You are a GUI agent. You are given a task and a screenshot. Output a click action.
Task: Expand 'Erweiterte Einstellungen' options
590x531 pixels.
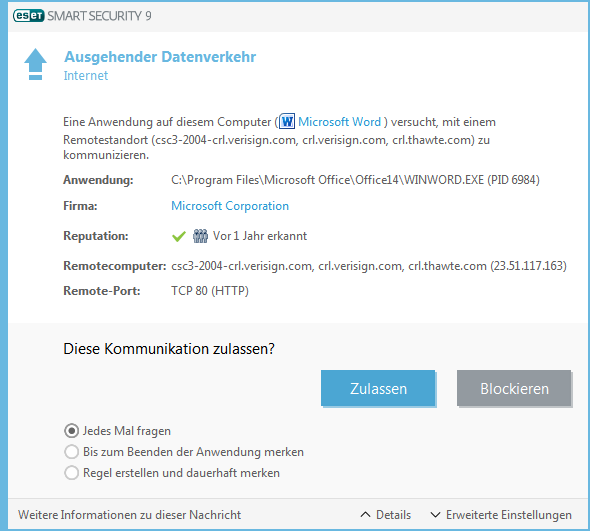[501, 515]
